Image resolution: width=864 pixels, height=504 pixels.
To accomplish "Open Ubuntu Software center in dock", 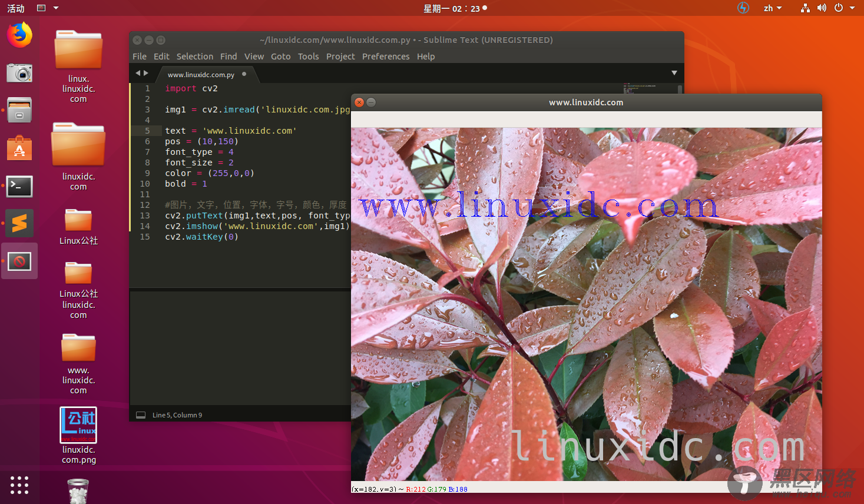I will tap(19, 148).
